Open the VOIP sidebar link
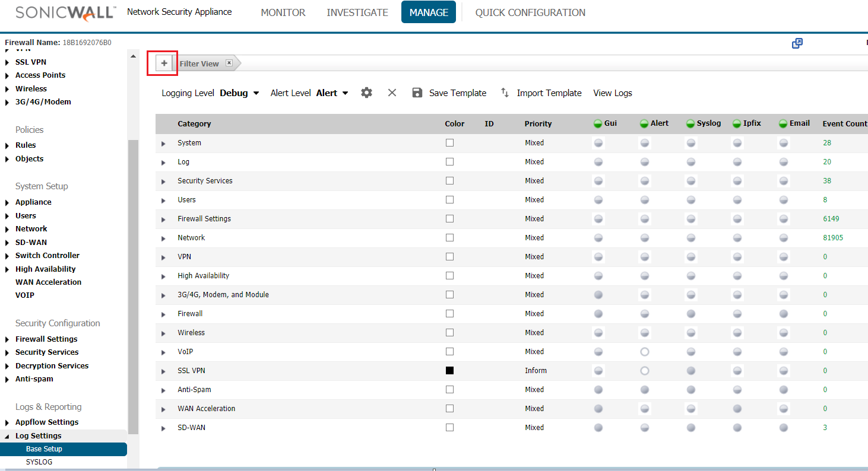This screenshot has height=471, width=868. (x=25, y=295)
